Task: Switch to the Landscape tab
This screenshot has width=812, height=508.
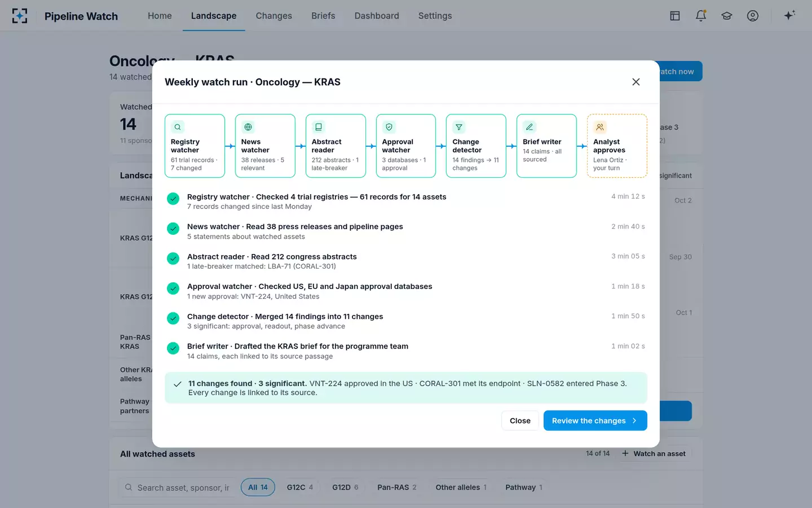Action: pos(214,16)
